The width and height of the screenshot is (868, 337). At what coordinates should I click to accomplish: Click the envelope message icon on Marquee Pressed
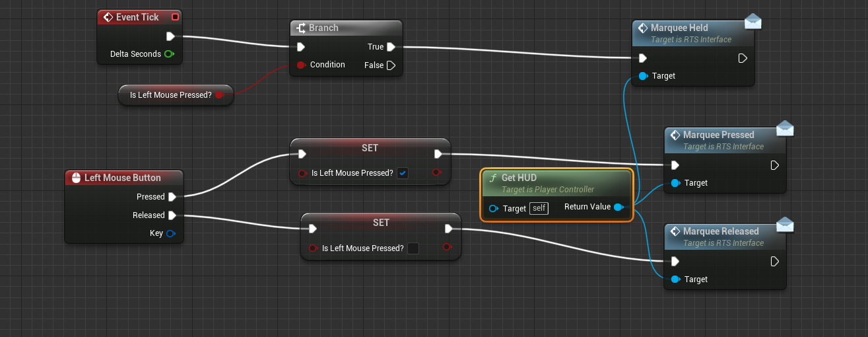pos(785,129)
